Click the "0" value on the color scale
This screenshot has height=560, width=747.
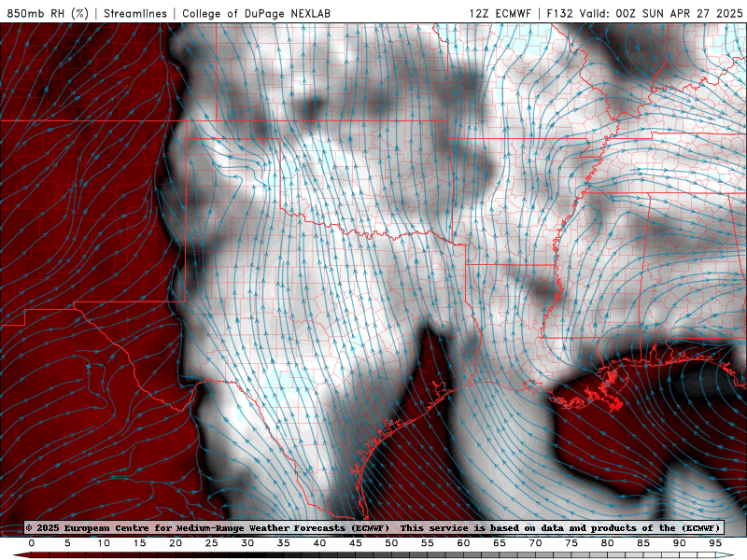click(32, 543)
